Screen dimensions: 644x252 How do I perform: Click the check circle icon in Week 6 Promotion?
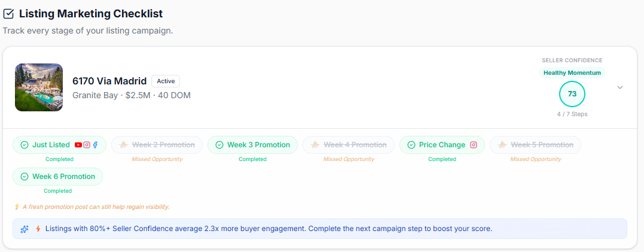pos(25,177)
